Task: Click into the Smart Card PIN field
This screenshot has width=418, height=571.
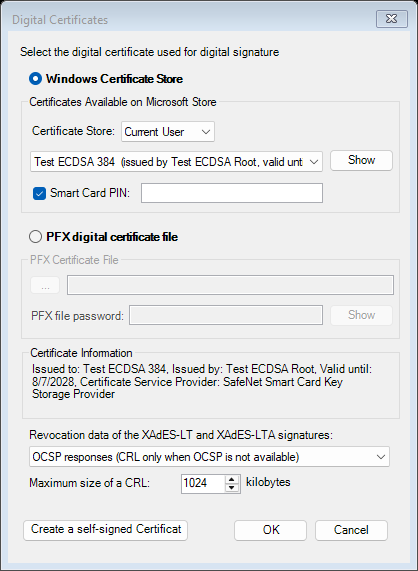Action: tap(232, 193)
